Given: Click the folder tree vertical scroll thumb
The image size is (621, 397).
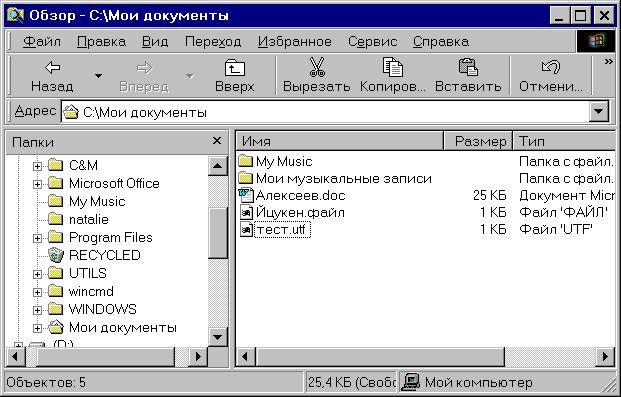Looking at the screenshot, I should coord(218,233).
